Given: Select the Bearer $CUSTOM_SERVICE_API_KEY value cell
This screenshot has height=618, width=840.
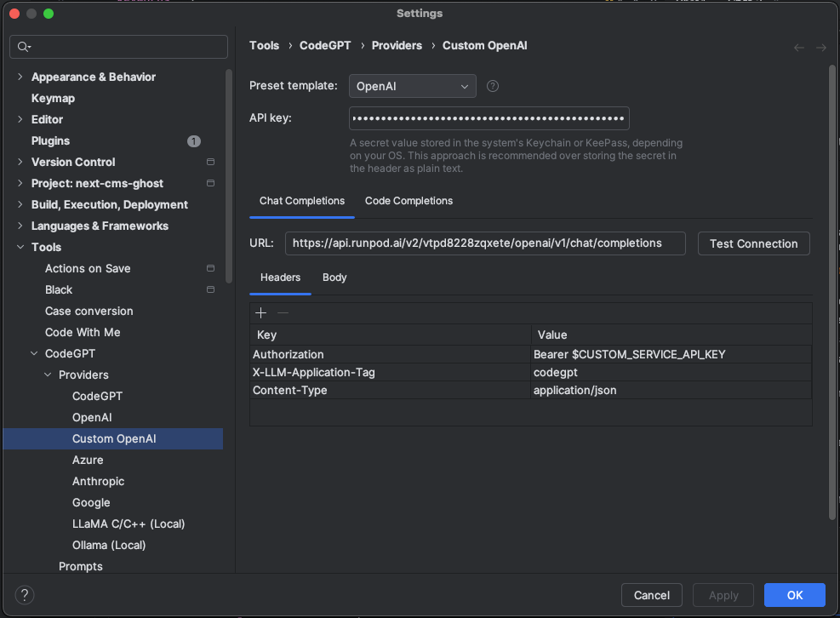Looking at the screenshot, I should pos(671,354).
